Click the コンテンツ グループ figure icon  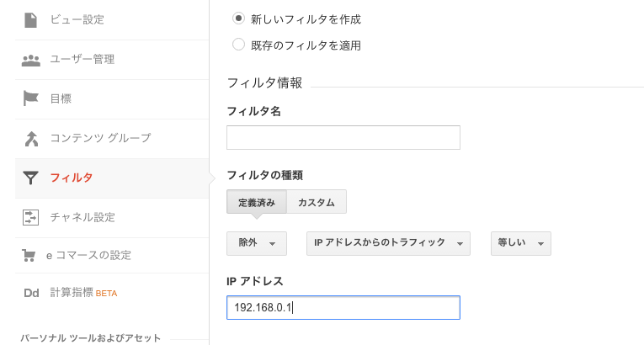(31, 139)
